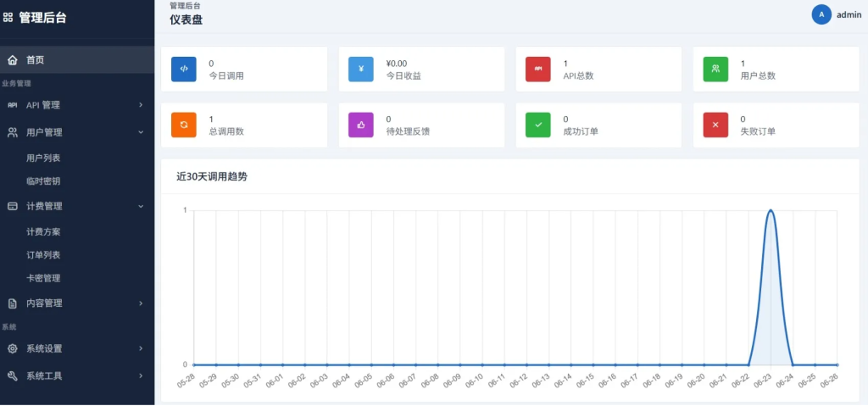Screen dimensions: 868x406
Task: Expand the API 管理 chevron
Action: (142, 105)
